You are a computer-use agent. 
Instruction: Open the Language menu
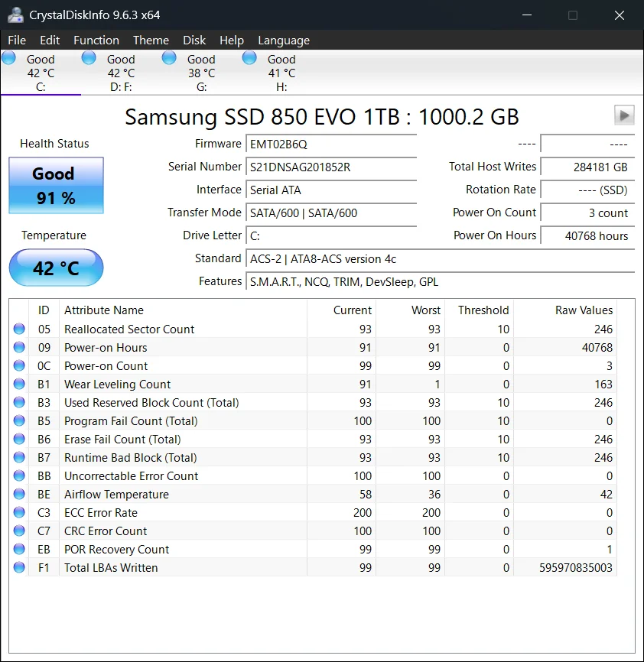pyautogui.click(x=284, y=40)
